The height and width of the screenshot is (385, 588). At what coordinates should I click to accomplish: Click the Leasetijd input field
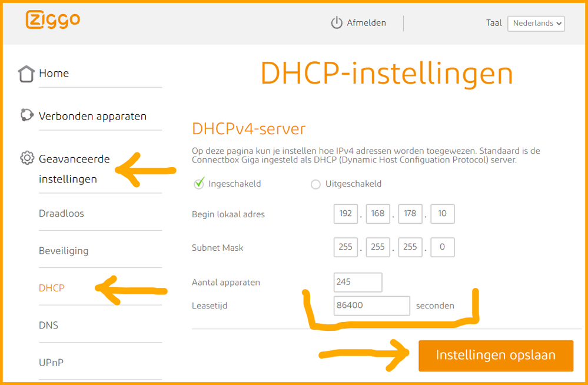[x=371, y=306]
